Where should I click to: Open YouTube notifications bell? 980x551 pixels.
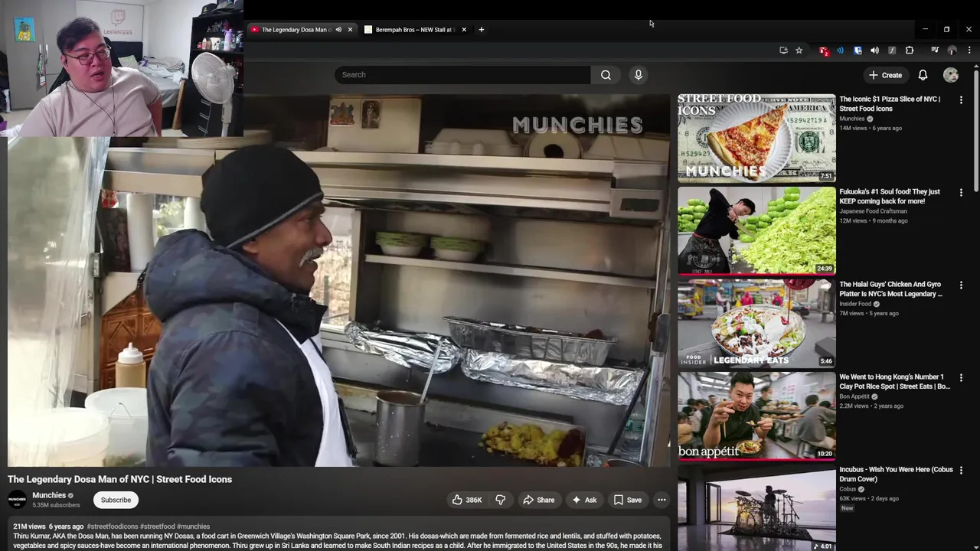coord(923,75)
